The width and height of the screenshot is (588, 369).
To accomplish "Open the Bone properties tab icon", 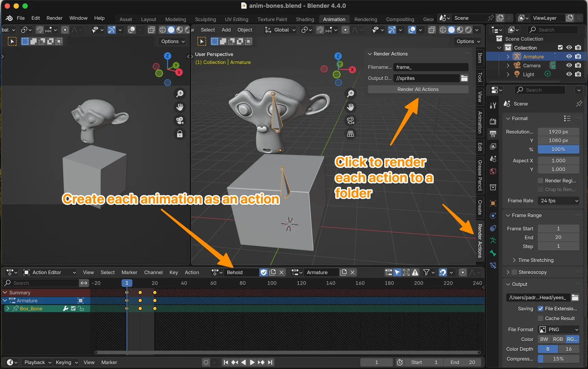I will [x=493, y=253].
